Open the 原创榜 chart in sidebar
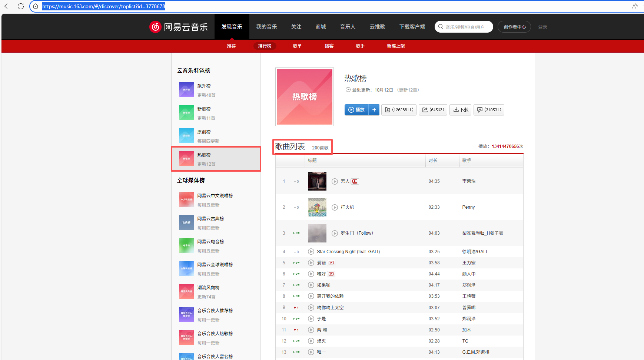The height and width of the screenshot is (360, 644). point(216,136)
